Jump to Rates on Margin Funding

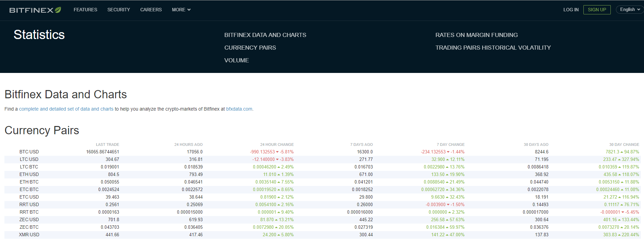477,35
